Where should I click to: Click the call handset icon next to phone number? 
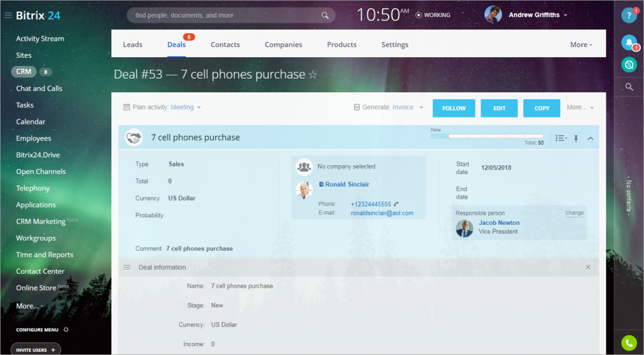(396, 204)
